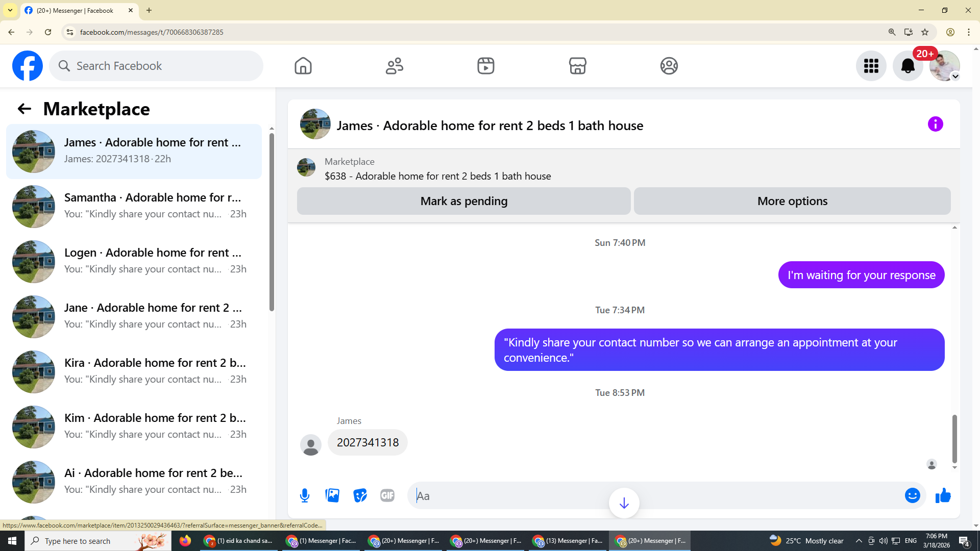This screenshot has height=551, width=980.
Task: Open the sticker picker icon
Action: (360, 495)
